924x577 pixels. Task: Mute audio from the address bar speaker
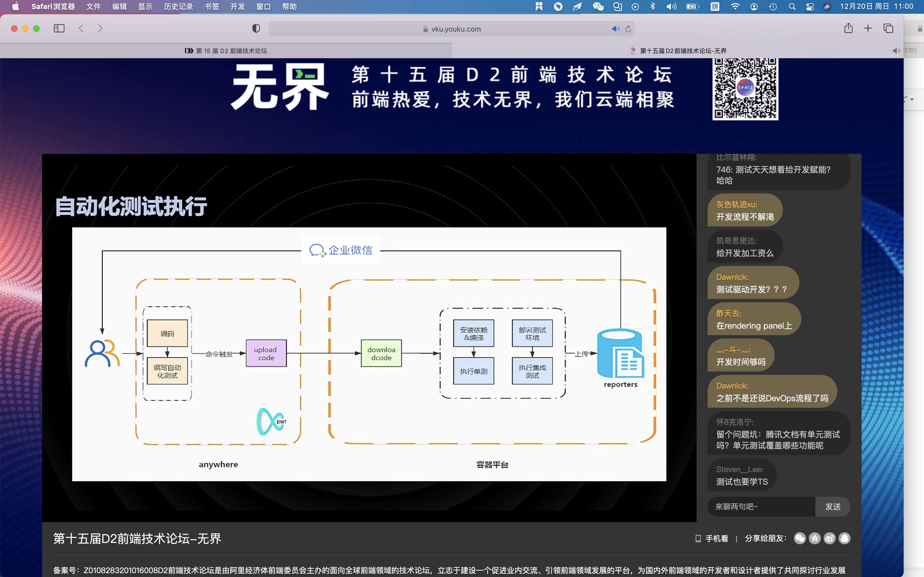(615, 29)
